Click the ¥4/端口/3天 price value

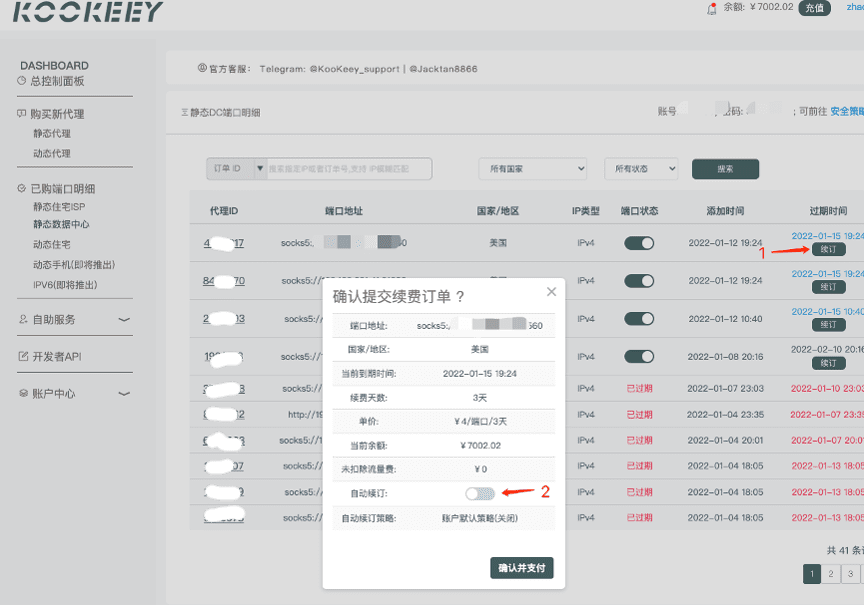click(x=479, y=421)
